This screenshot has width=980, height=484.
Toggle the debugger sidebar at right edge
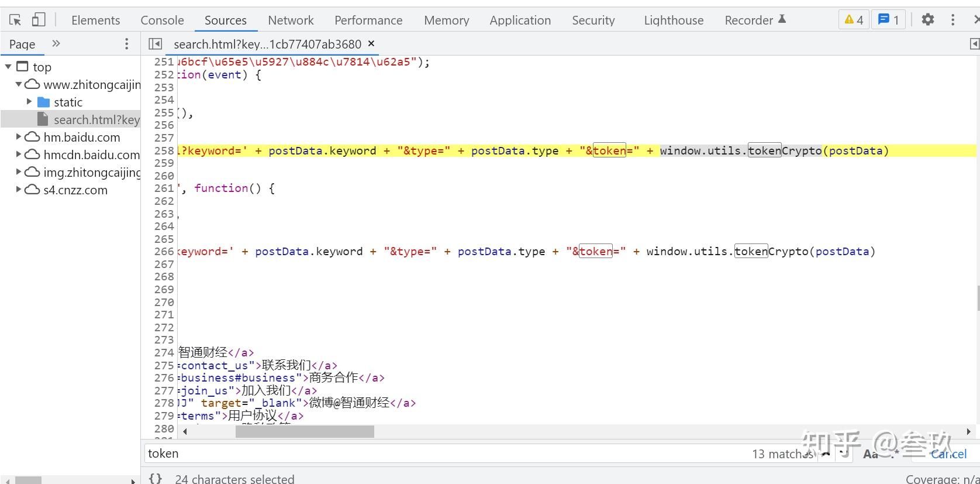click(974, 44)
